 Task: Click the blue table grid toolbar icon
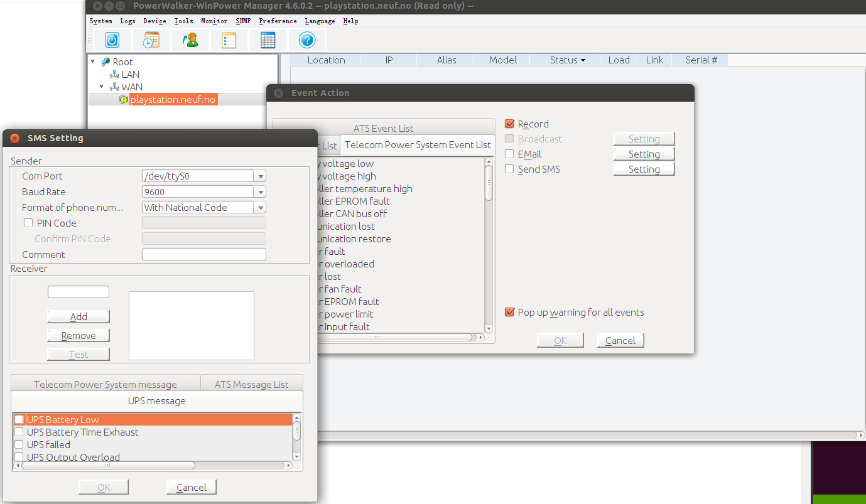[268, 40]
